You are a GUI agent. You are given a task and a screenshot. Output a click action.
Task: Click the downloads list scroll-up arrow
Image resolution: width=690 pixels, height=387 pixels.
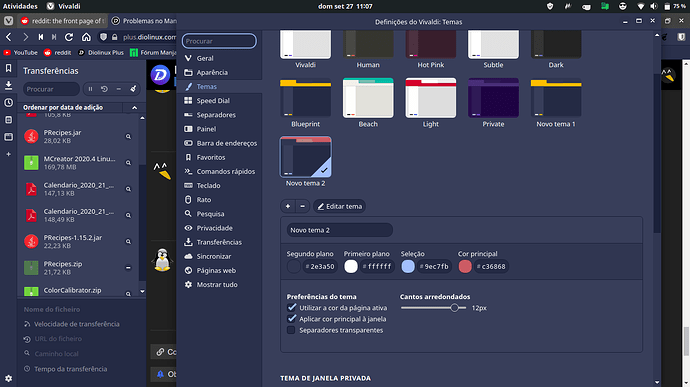(x=142, y=118)
